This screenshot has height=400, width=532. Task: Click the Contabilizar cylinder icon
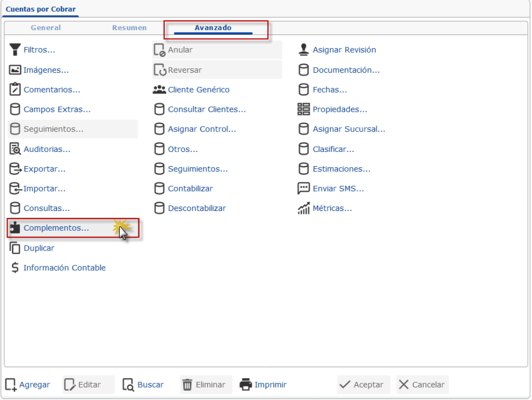159,188
